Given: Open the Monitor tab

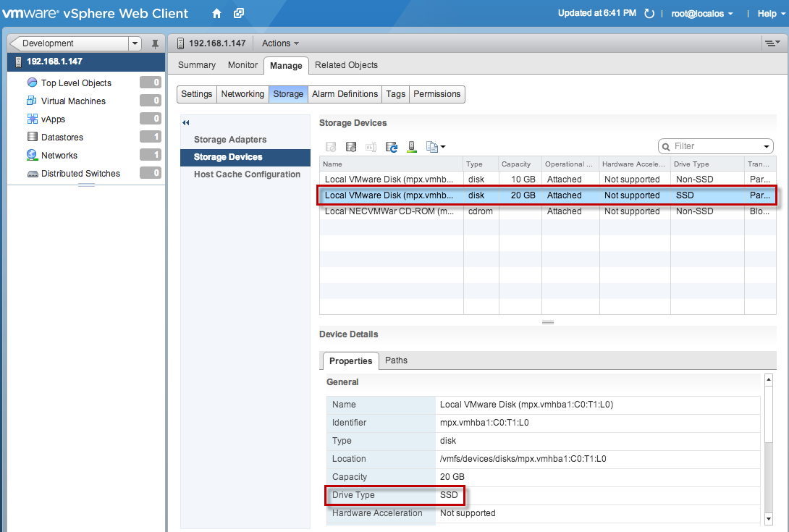Looking at the screenshot, I should 242,65.
